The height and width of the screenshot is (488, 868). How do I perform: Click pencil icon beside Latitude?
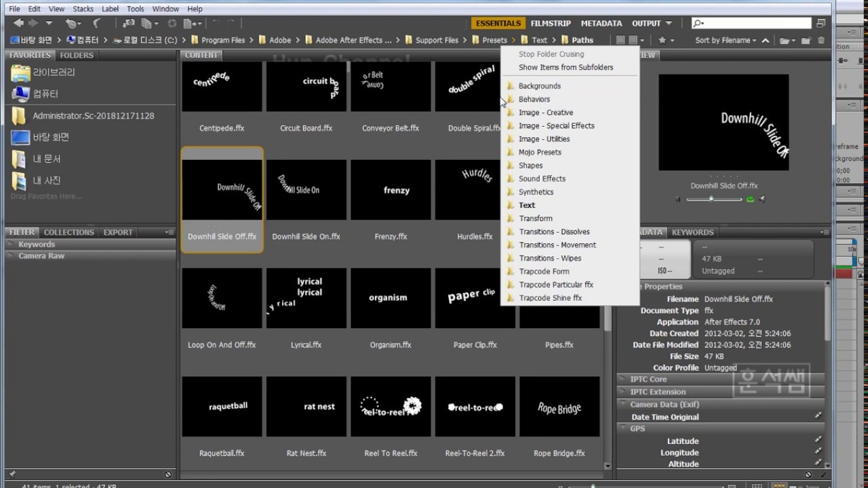tap(818, 441)
